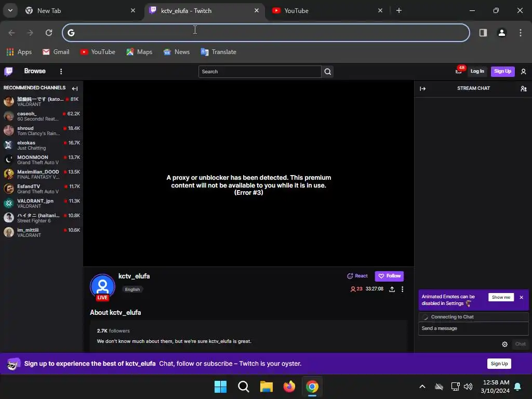Viewport: 532px width, 399px height.
Task: Open shroud channel from recommended list
Action: [x=42, y=130]
